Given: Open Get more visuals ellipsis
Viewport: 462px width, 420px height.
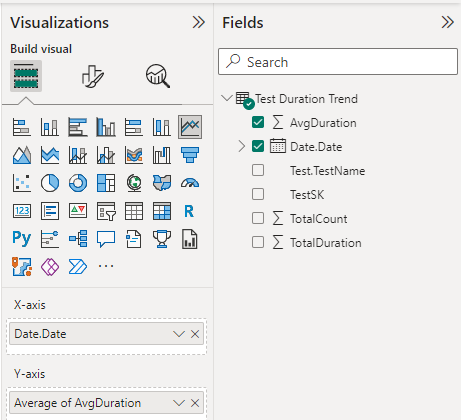Looking at the screenshot, I should pyautogui.click(x=106, y=266).
